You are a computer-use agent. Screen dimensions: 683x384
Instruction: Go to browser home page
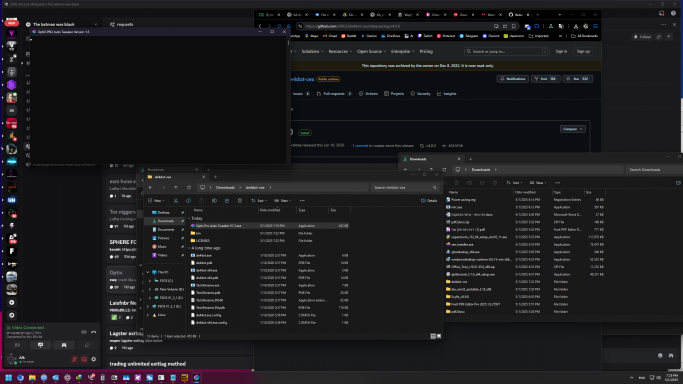[x=288, y=26]
